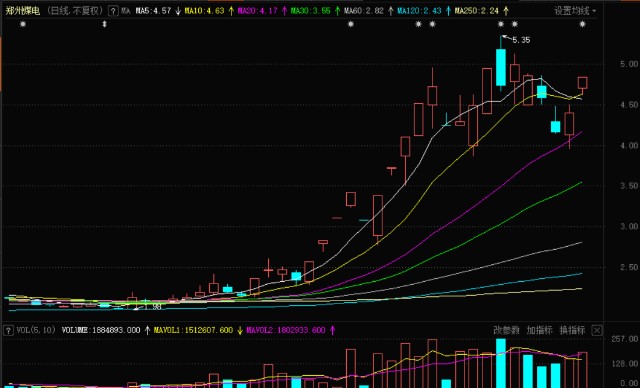This screenshot has width=640, height=388.
Task: Click the double-arrow marker at the chart's top
Action: (x=104, y=24)
